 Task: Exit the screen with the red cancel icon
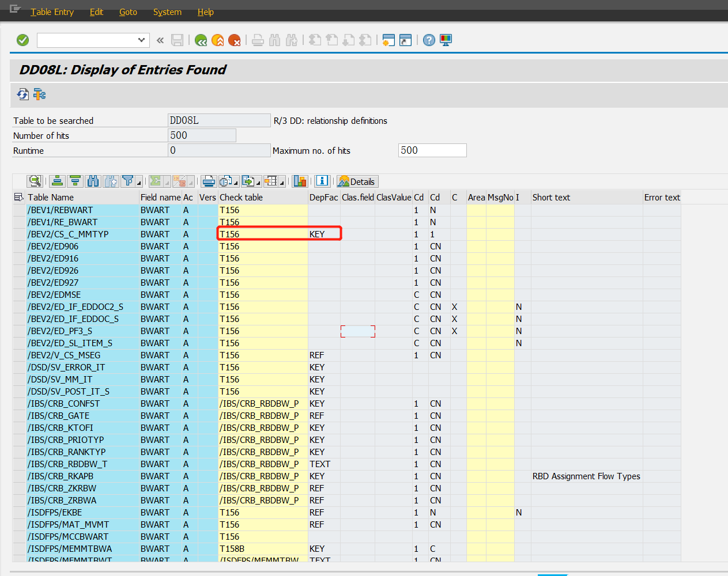[x=235, y=40]
